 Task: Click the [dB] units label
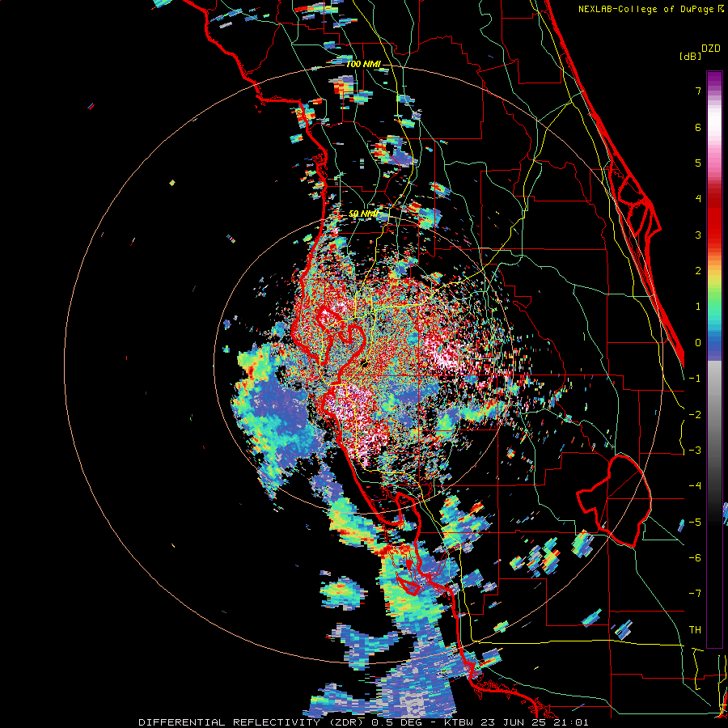690,57
